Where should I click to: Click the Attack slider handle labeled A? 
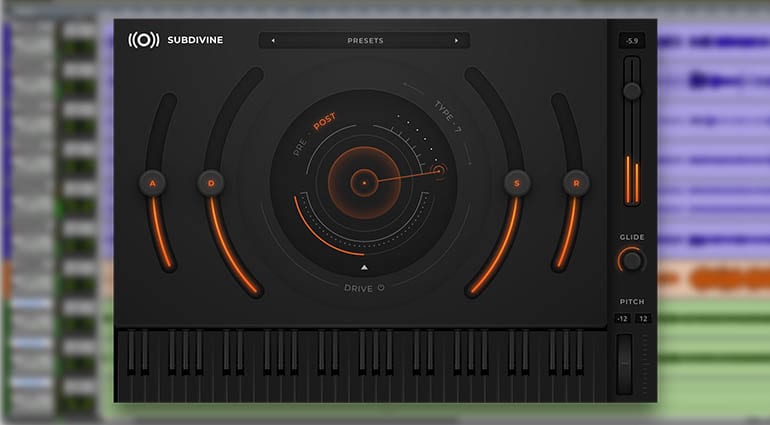coord(152,184)
